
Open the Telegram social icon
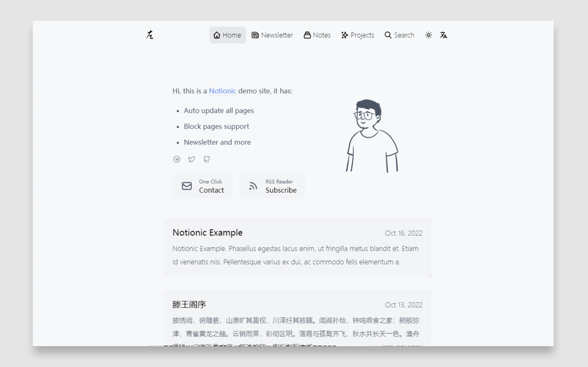pyautogui.click(x=177, y=159)
